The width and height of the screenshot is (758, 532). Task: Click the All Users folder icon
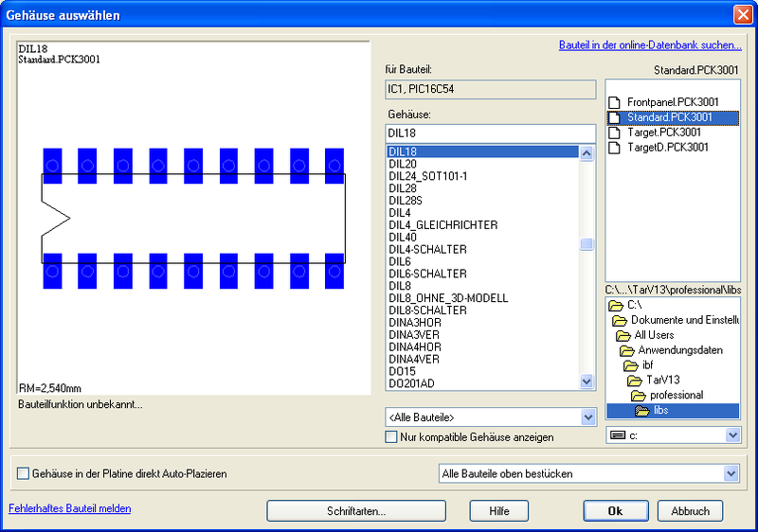[x=623, y=335]
